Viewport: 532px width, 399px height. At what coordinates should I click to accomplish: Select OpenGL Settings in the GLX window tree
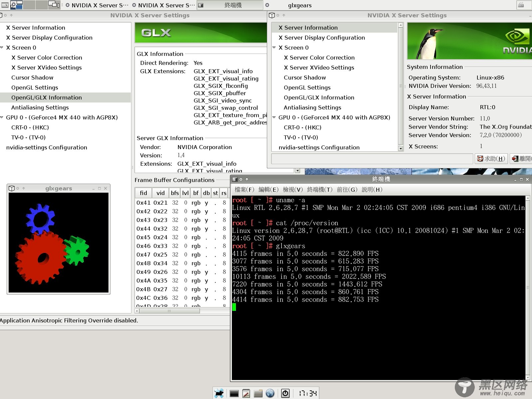tap(35, 88)
